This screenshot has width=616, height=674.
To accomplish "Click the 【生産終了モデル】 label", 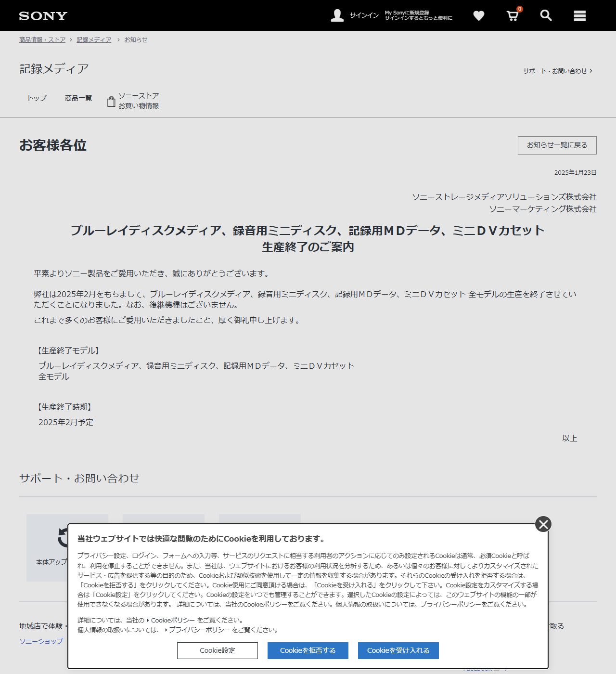I will point(68,351).
